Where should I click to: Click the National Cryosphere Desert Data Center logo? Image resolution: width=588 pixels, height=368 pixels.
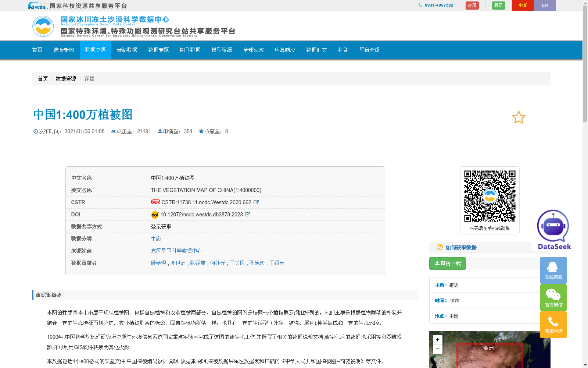tap(134, 26)
